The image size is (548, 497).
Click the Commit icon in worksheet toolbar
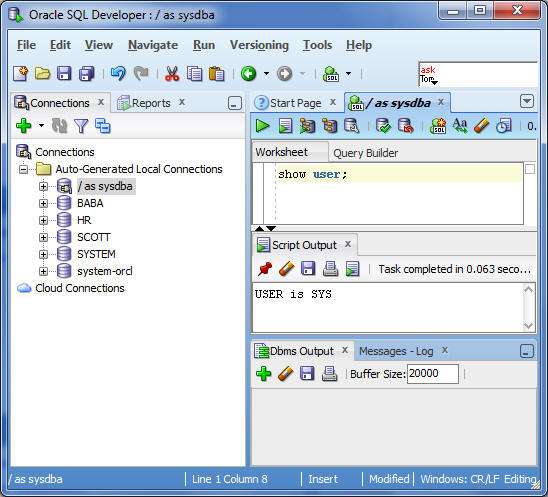(x=383, y=126)
